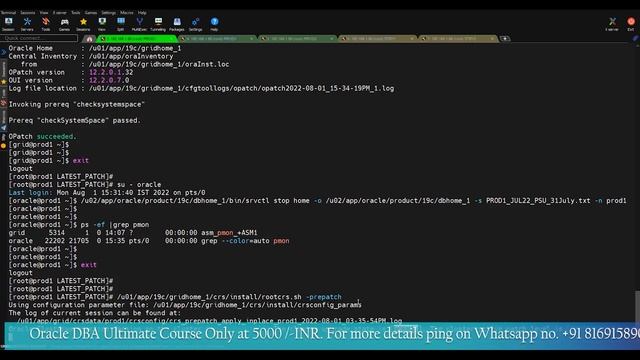Open the Terminal menu

[x=8, y=13]
